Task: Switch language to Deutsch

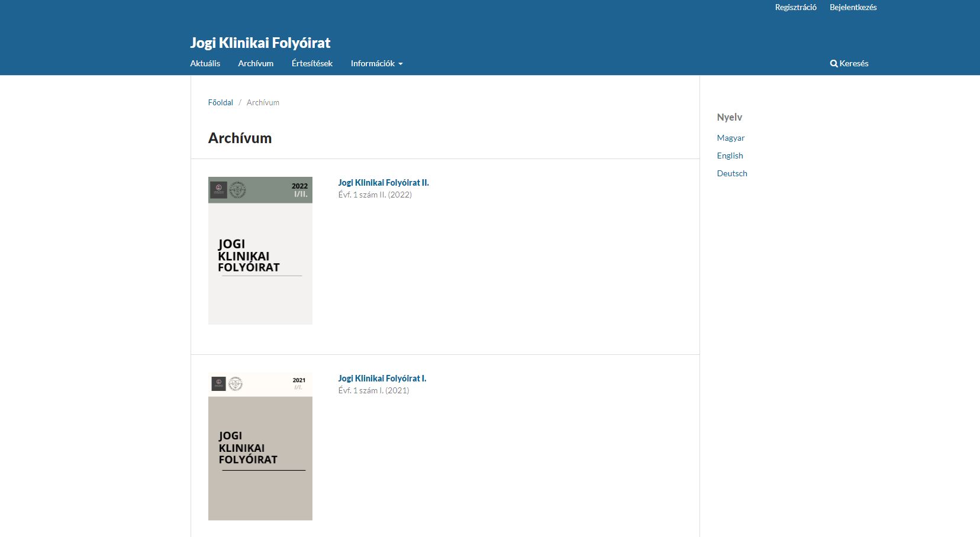Action: [x=732, y=173]
